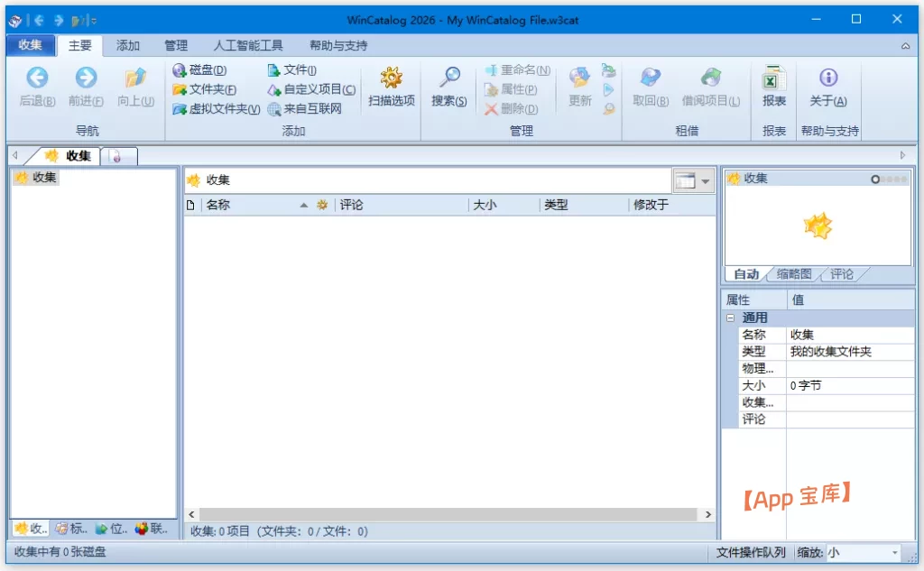924x571 pixels.
Task: Open 属性(P) item properties
Action: click(511, 89)
